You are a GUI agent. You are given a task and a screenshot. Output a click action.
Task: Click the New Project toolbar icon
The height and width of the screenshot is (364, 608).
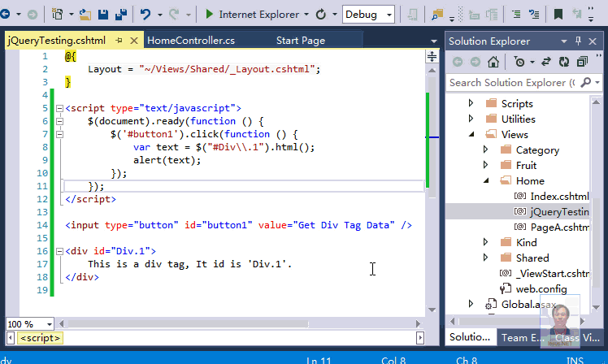click(58, 15)
